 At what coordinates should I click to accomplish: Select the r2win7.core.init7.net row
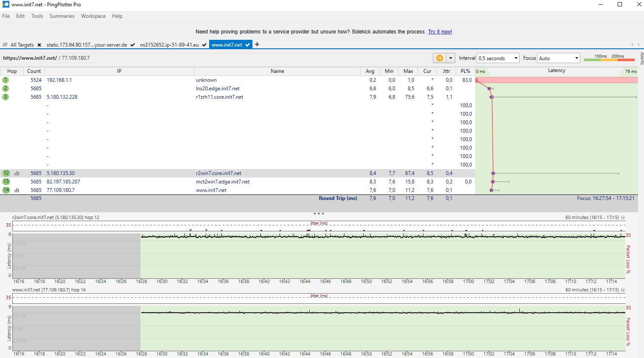(x=238, y=173)
